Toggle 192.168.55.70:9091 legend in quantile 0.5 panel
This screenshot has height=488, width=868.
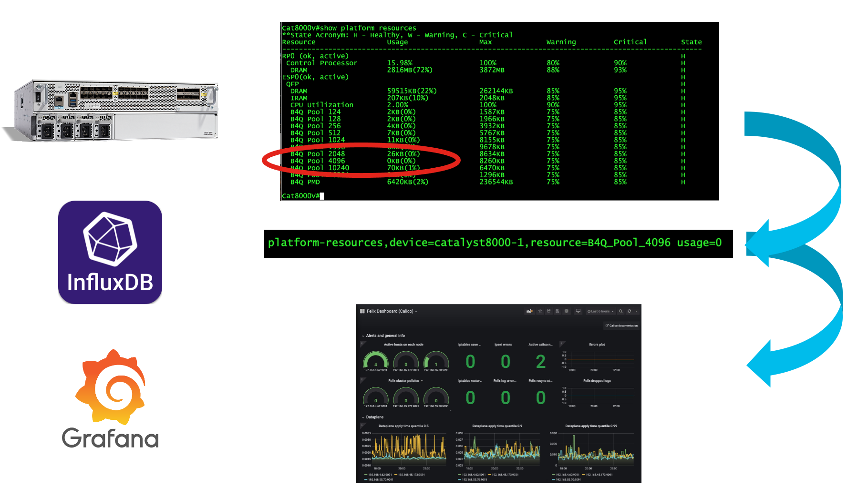click(379, 479)
